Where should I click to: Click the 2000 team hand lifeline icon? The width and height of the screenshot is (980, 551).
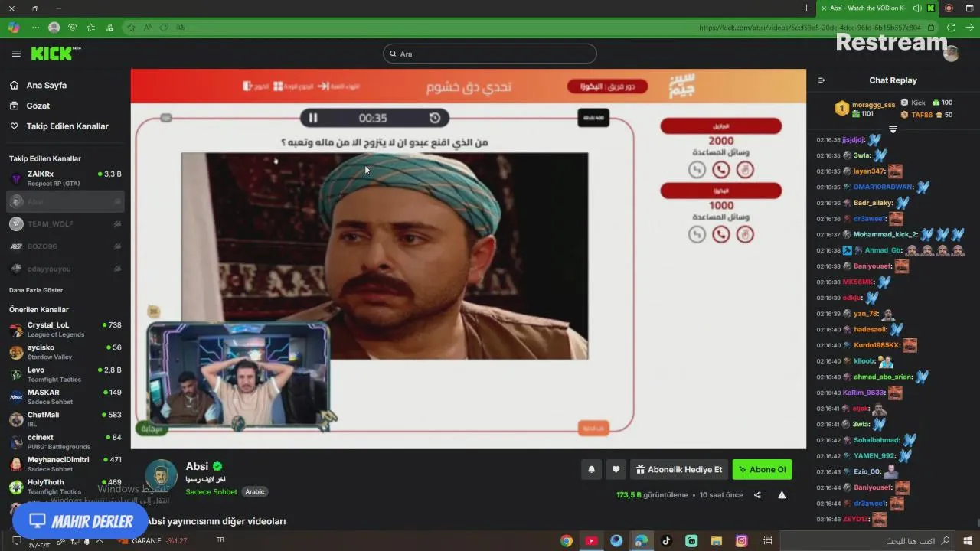pos(745,170)
